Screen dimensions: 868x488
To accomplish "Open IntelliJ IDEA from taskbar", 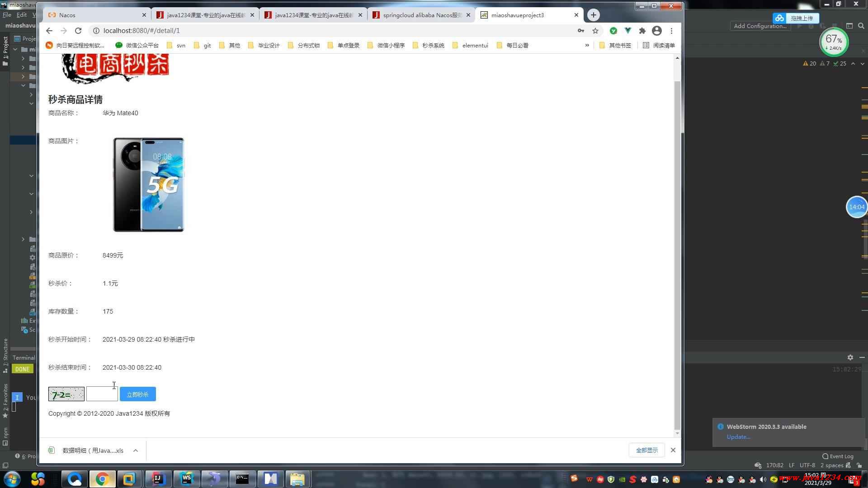I will tap(158, 479).
